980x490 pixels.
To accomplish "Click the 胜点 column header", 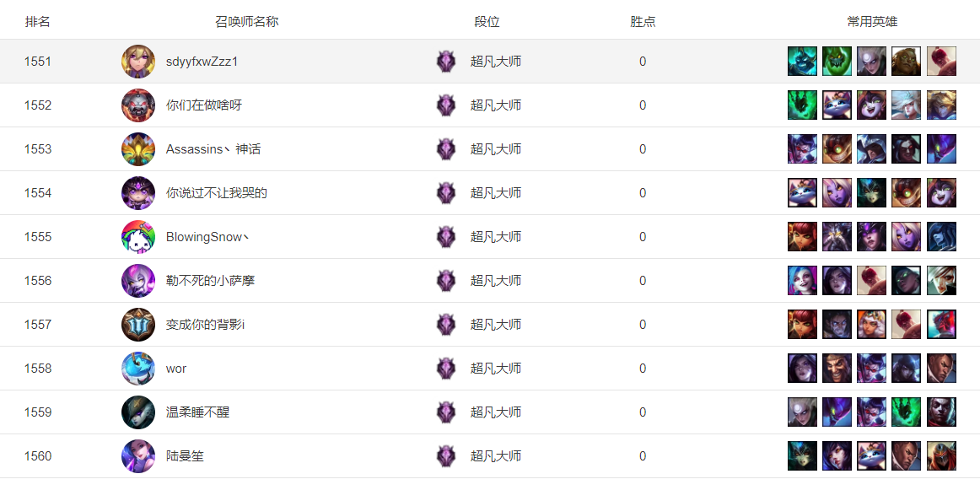I will pos(643,22).
